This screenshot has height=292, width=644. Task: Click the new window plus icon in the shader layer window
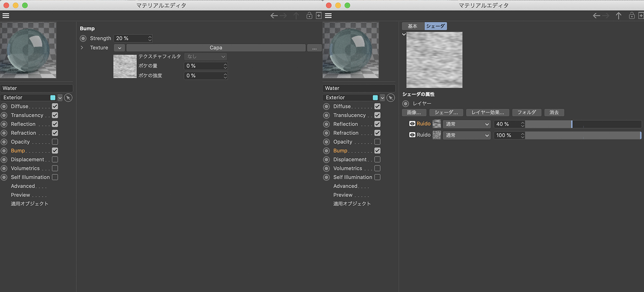641,15
